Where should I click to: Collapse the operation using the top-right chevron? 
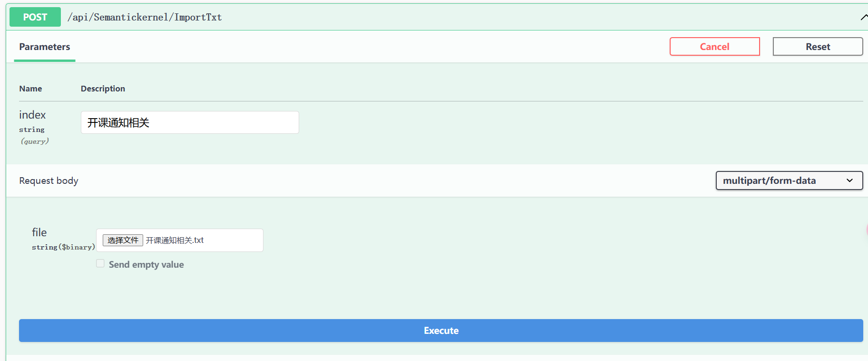click(x=864, y=17)
